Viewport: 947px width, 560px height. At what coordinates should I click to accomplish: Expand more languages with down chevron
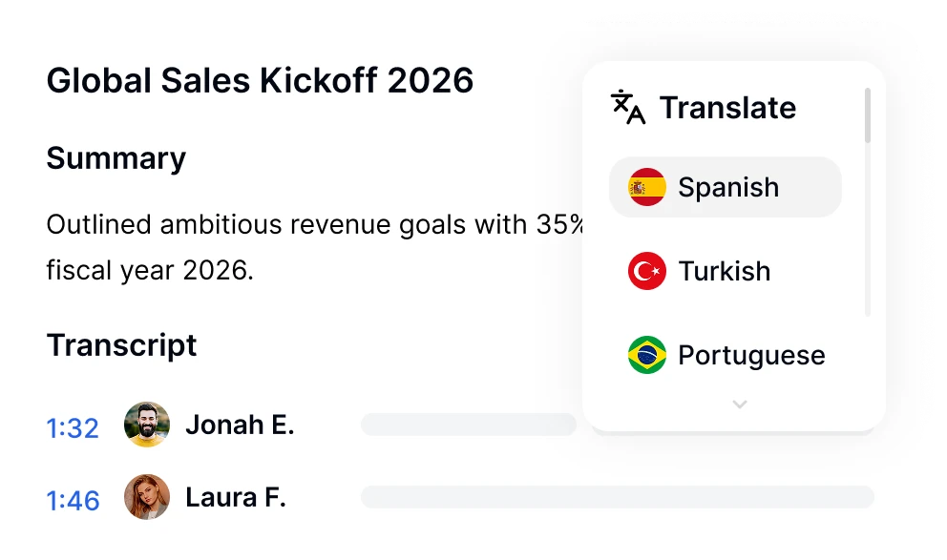point(739,404)
